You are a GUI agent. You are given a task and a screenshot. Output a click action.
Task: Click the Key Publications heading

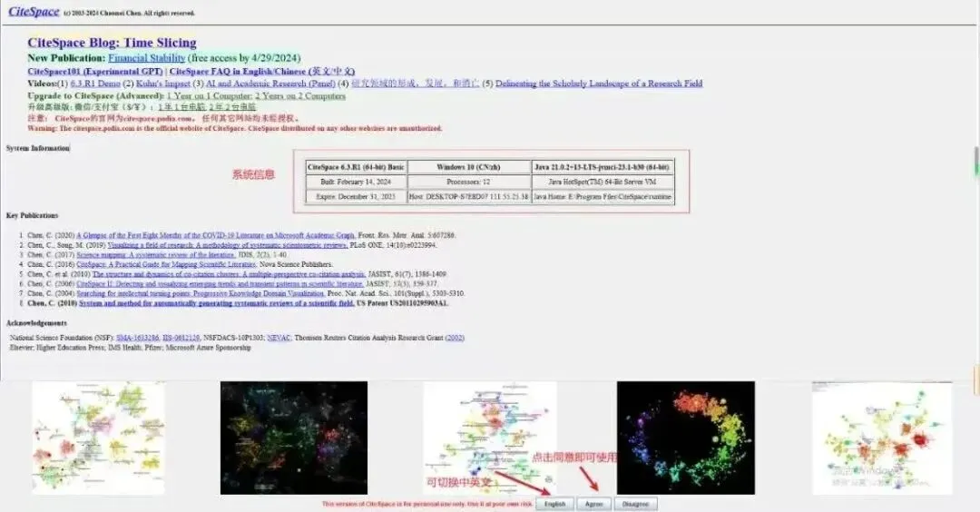click(33, 215)
